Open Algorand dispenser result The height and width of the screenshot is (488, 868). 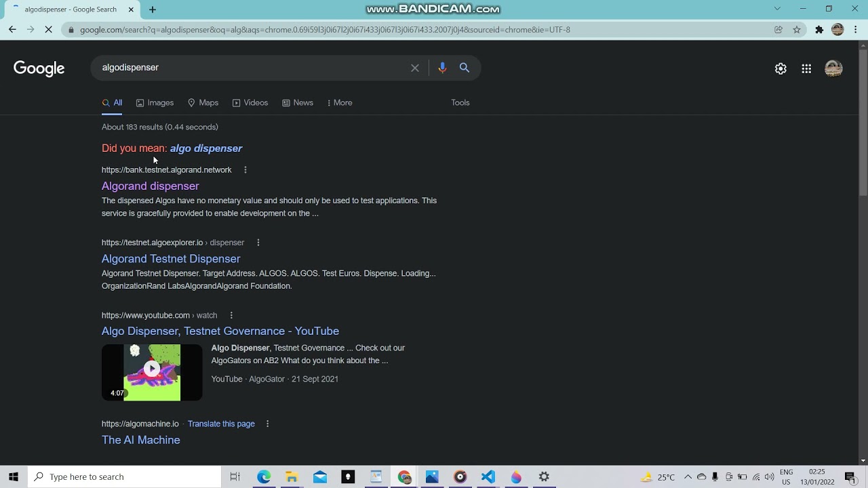pyautogui.click(x=151, y=186)
